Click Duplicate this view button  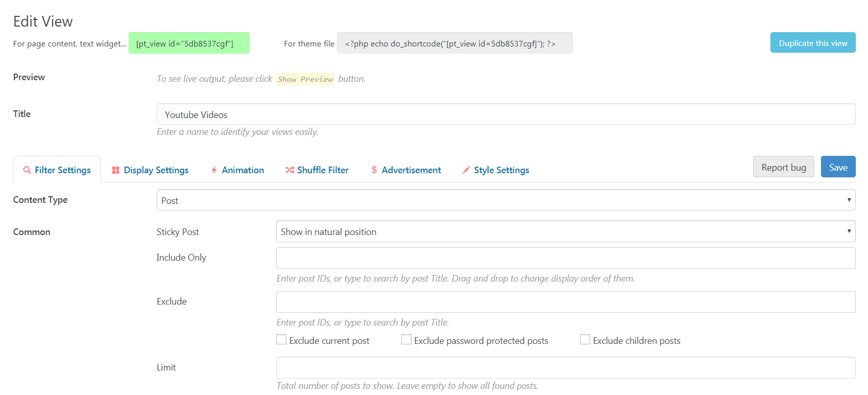tap(813, 43)
